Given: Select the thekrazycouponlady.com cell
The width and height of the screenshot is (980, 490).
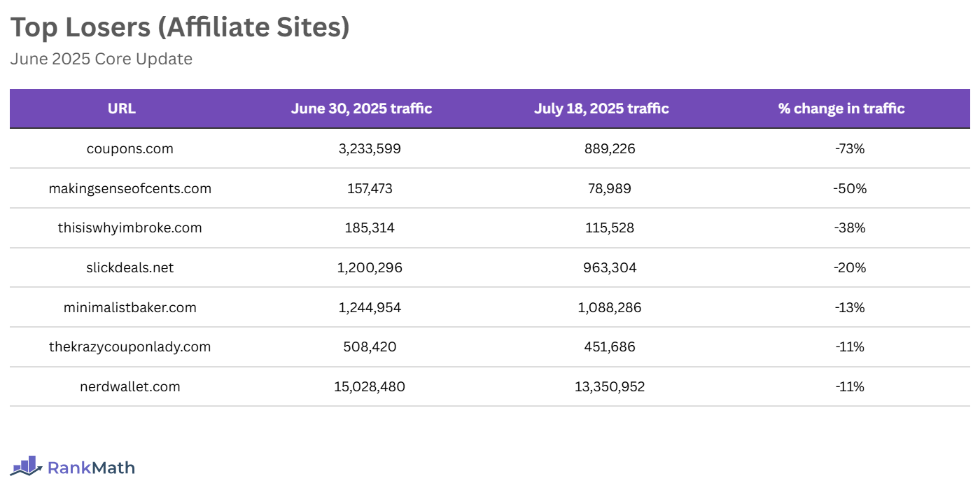Looking at the screenshot, I should pyautogui.click(x=130, y=346).
